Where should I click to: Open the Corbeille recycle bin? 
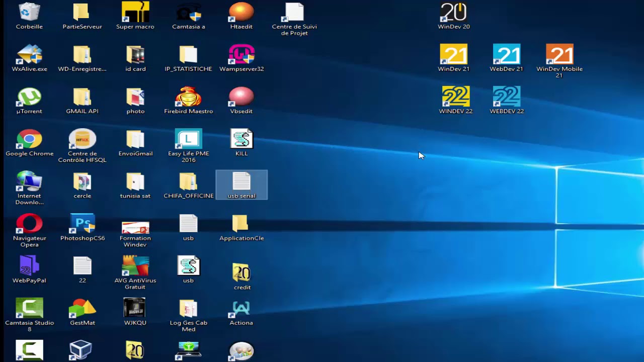tap(29, 16)
